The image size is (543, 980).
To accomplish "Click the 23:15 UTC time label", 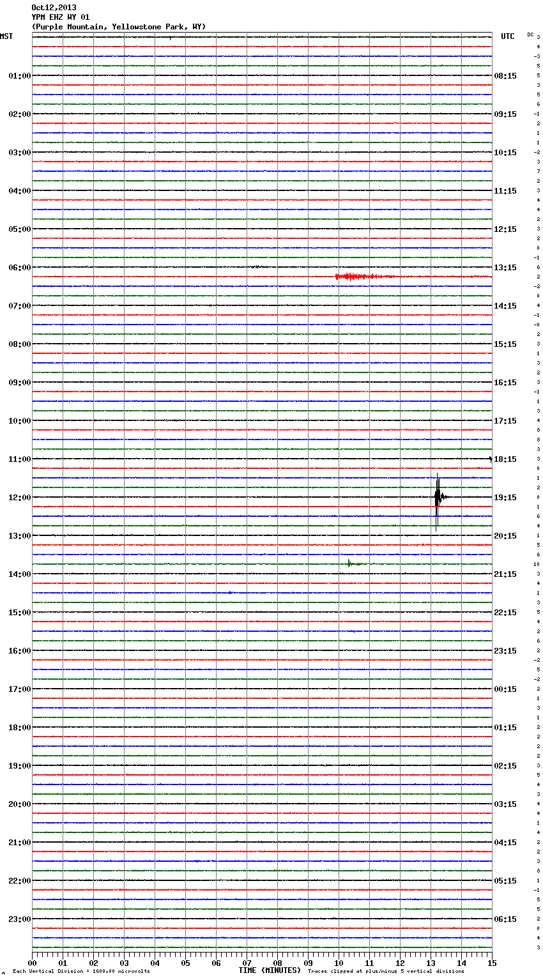I will point(505,651).
